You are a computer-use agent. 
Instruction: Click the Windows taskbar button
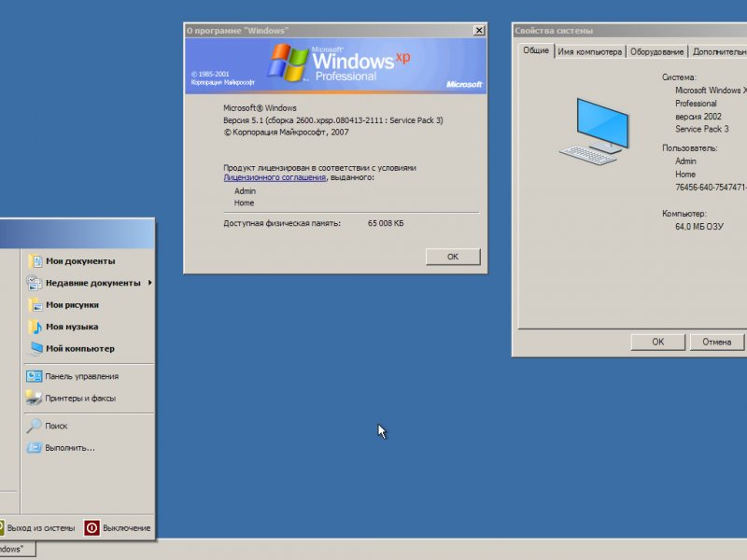(17, 549)
